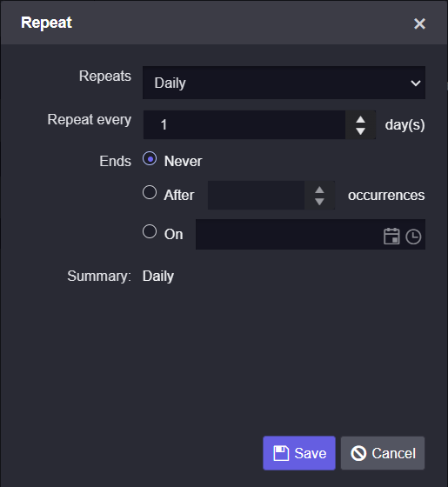This screenshot has width=448, height=487.
Task: Click the floppy disk icon on Save
Action: coord(281,453)
